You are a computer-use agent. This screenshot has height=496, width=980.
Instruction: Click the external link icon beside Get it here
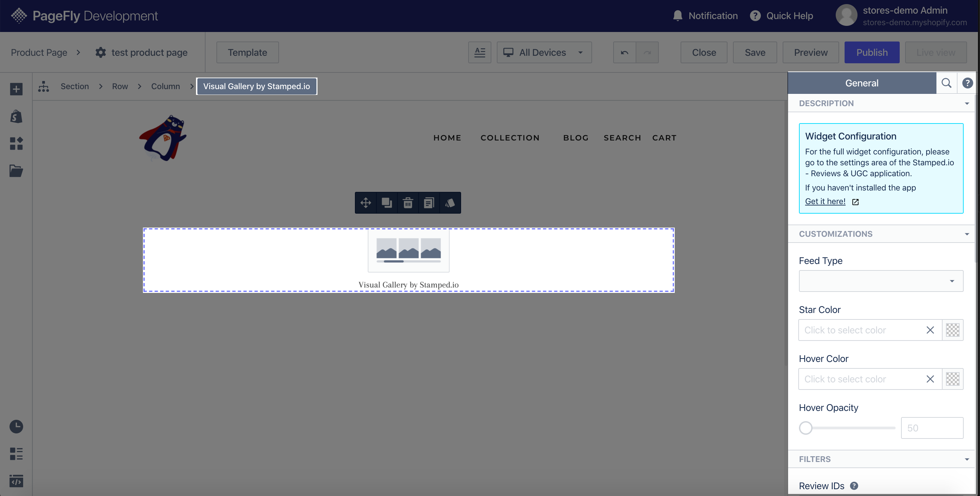[x=855, y=202]
